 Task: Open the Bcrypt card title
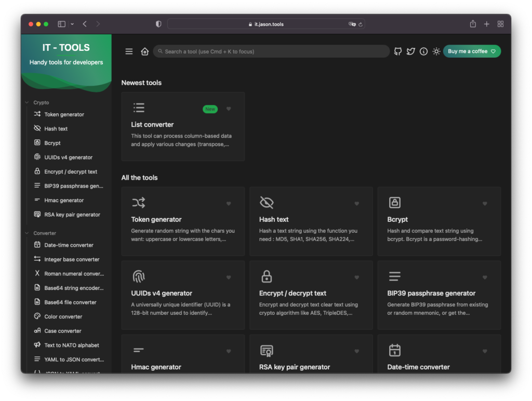[x=397, y=220]
